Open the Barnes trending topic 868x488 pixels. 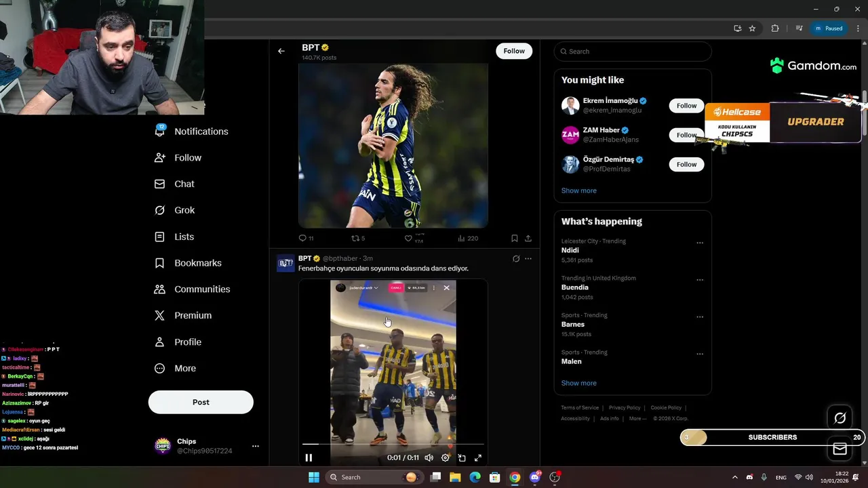click(633, 324)
